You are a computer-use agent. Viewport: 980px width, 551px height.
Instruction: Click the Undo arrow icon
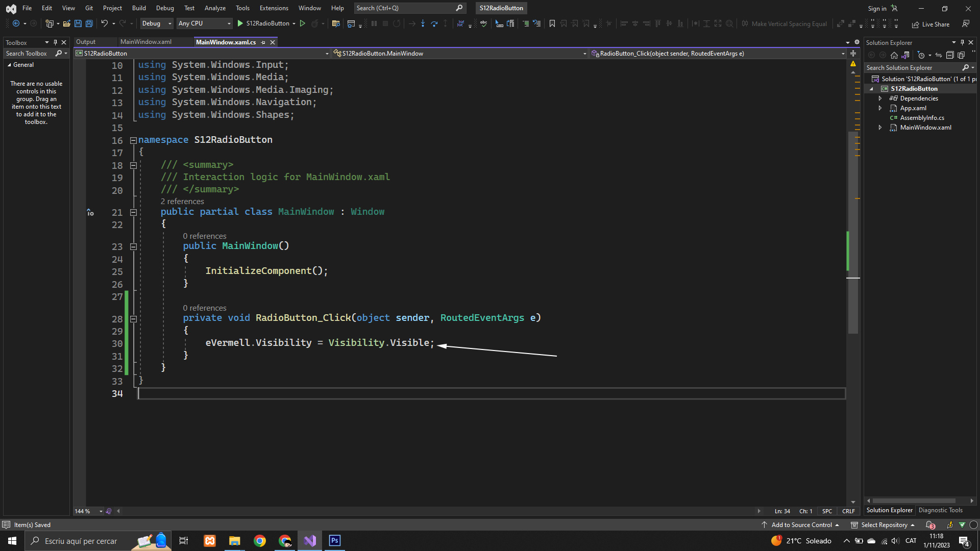104,23
